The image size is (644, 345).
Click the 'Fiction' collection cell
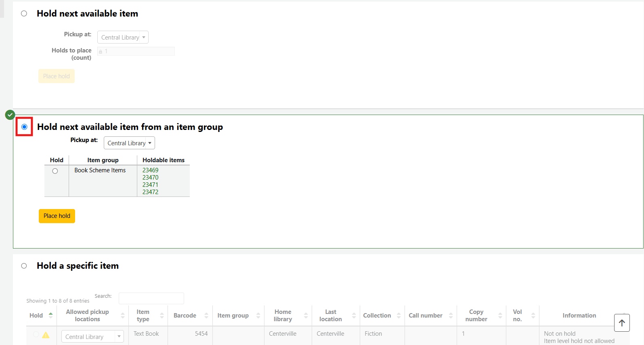tap(373, 334)
